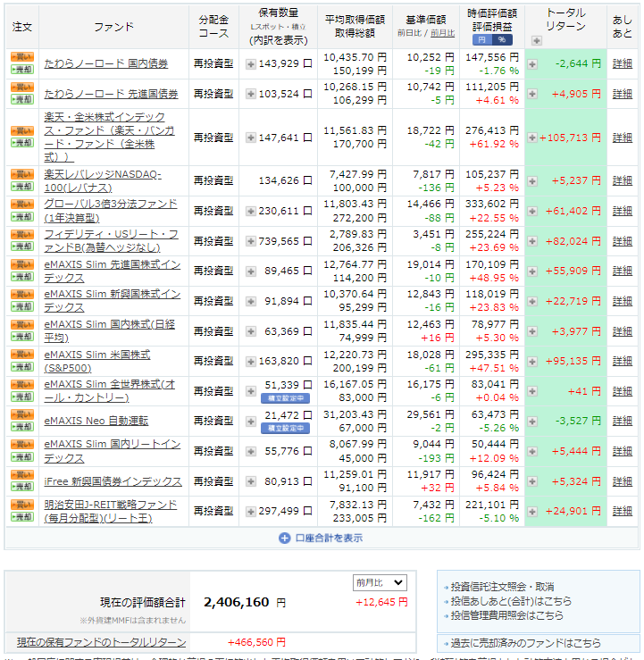Sell button for たわらノーロード 国内債券
644x660 pixels.
[22, 70]
